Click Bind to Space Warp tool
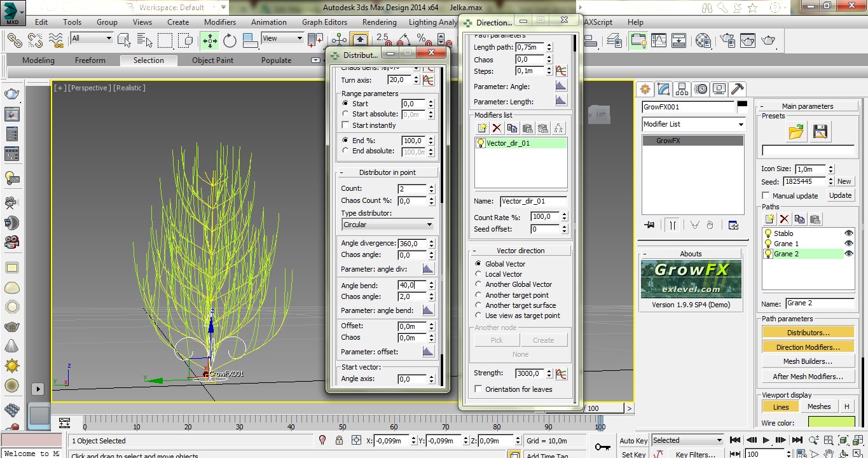The width and height of the screenshot is (868, 458). 55,40
